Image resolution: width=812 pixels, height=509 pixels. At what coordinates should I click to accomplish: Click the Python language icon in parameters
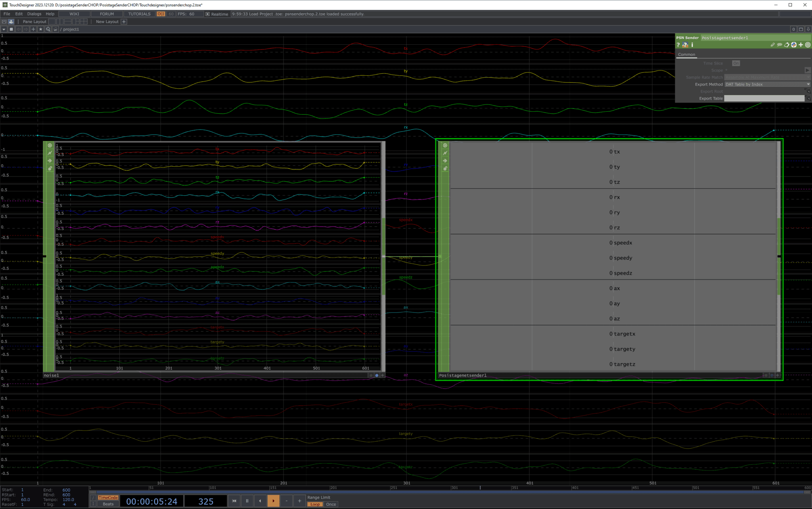pos(794,45)
